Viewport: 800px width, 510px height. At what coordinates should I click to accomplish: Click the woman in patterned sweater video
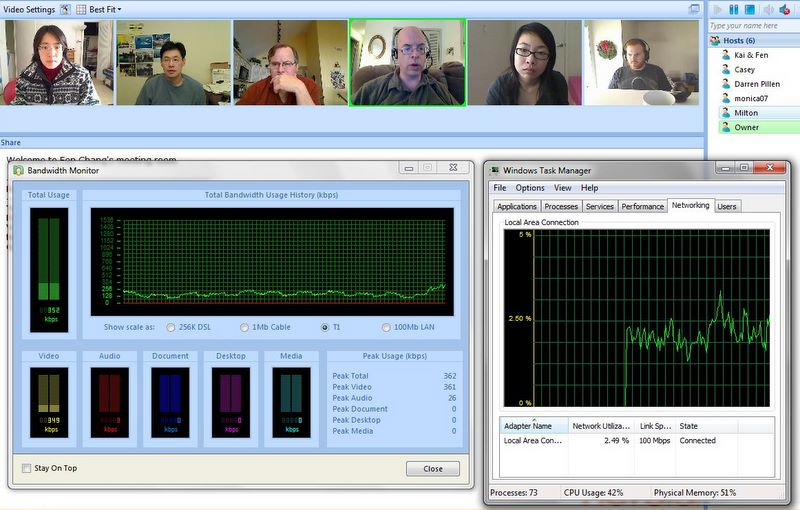tap(57, 62)
